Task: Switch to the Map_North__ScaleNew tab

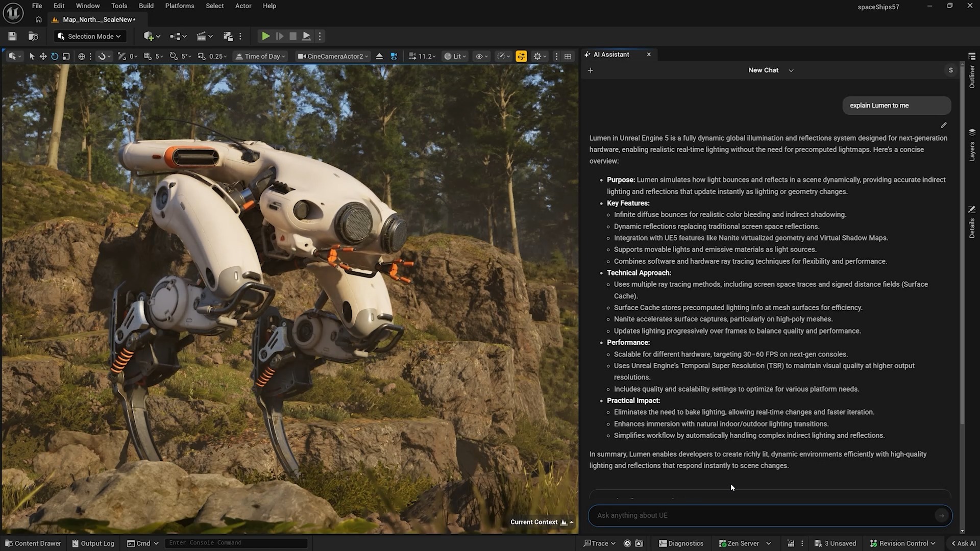Action: point(97,19)
